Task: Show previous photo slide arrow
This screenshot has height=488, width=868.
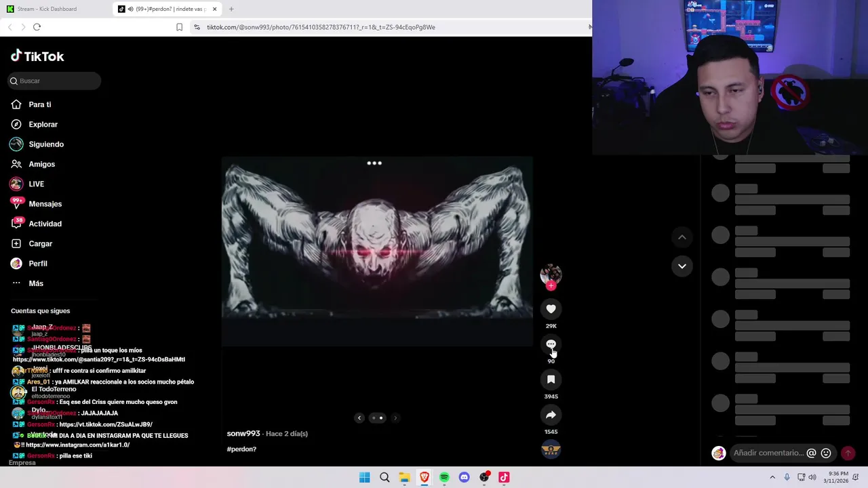Action: click(x=359, y=418)
